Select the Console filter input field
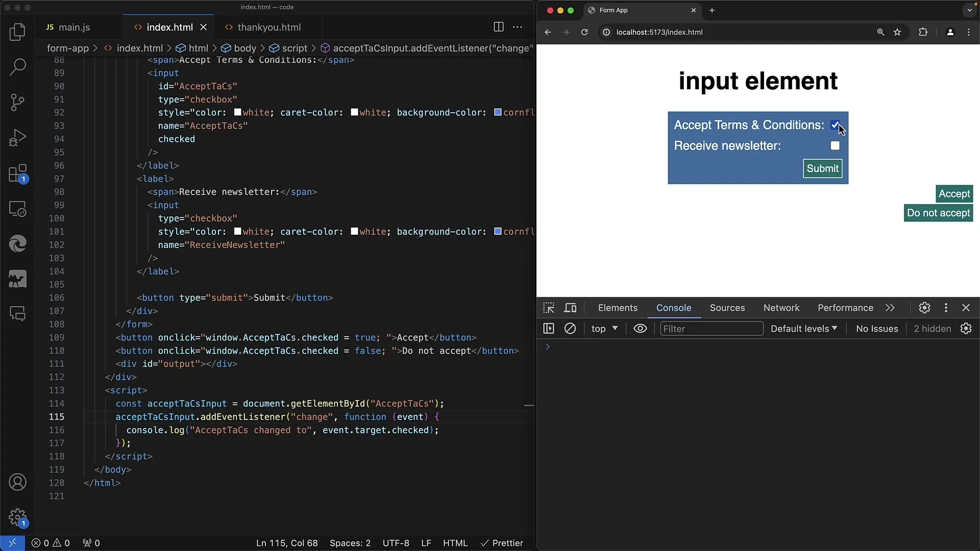The height and width of the screenshot is (551, 980). tap(711, 329)
